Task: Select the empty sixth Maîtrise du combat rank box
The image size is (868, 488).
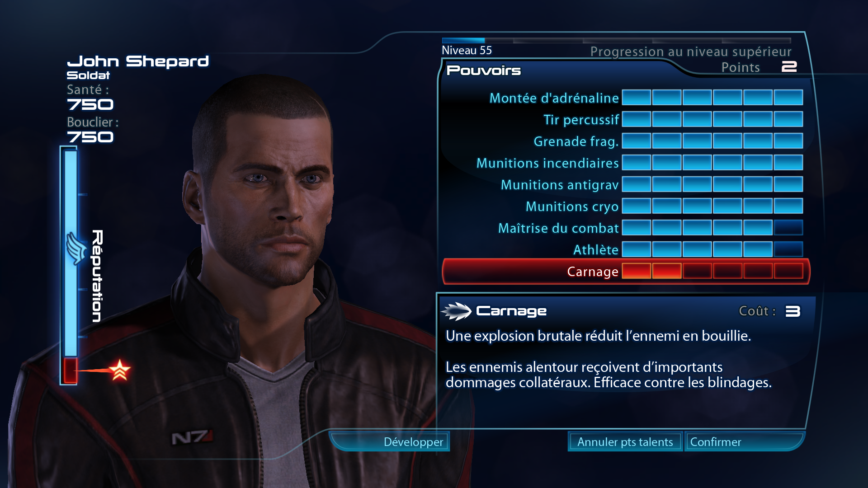Action: 788,228
